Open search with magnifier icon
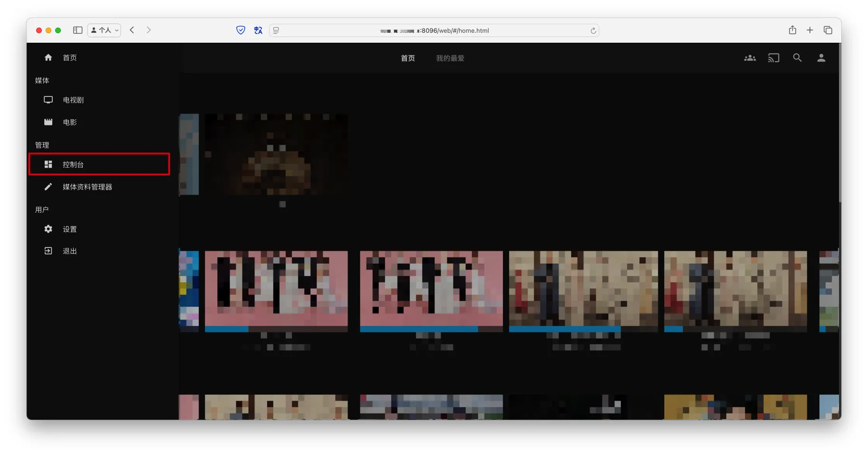 click(x=797, y=58)
